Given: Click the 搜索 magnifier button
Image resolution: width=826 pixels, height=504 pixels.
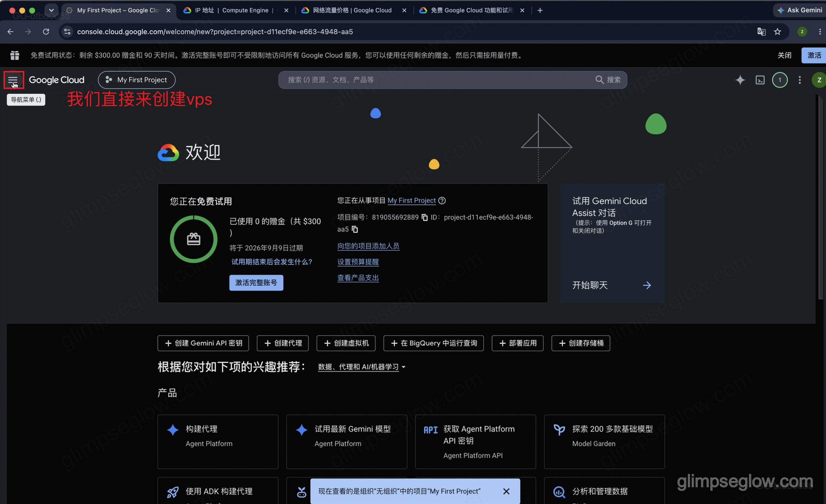Looking at the screenshot, I should (608, 80).
